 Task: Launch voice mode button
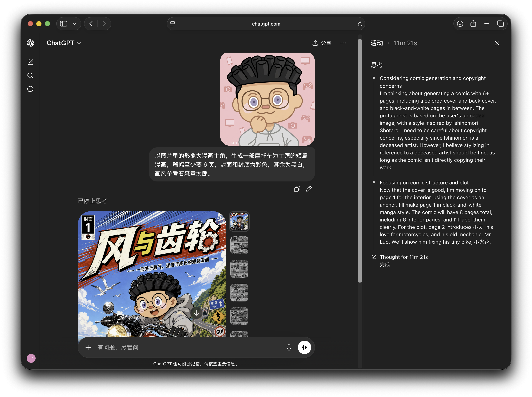pyautogui.click(x=304, y=347)
